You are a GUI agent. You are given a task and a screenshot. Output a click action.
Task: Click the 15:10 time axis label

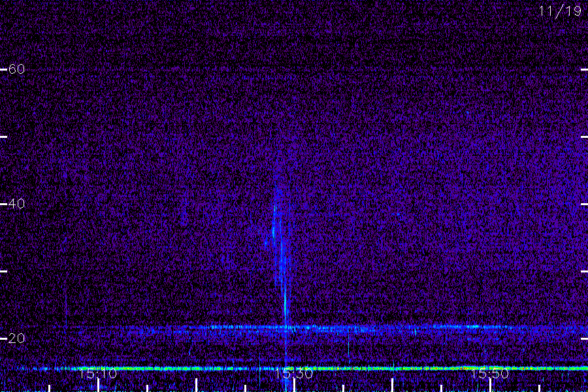[x=98, y=374]
